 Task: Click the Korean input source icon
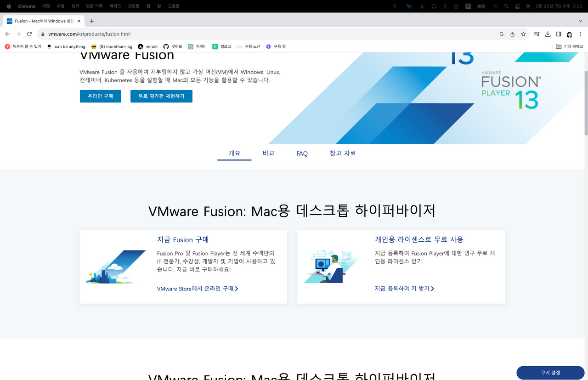(x=468, y=6)
